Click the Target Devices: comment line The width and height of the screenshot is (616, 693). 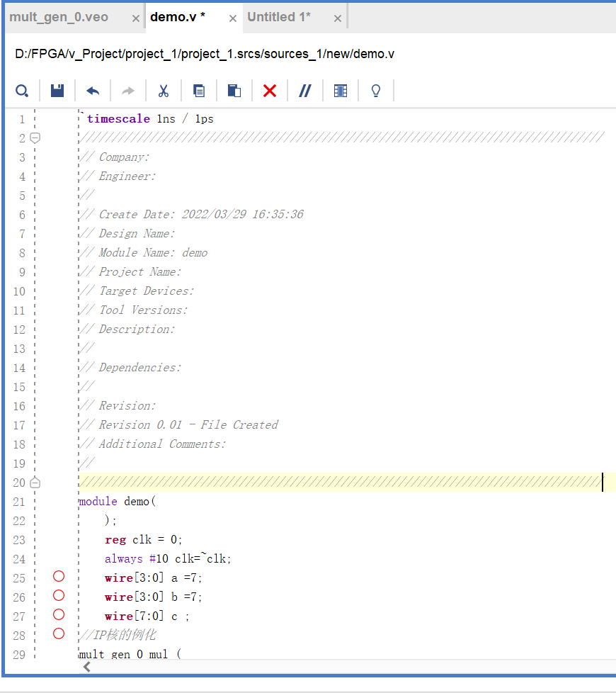coord(137,291)
